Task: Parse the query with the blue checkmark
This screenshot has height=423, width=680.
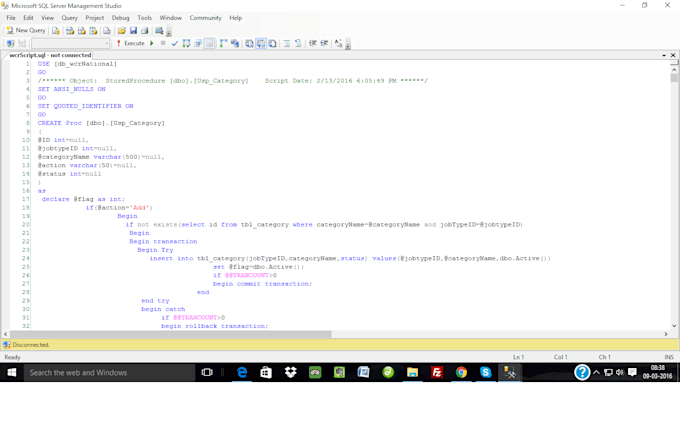Action: (174, 43)
